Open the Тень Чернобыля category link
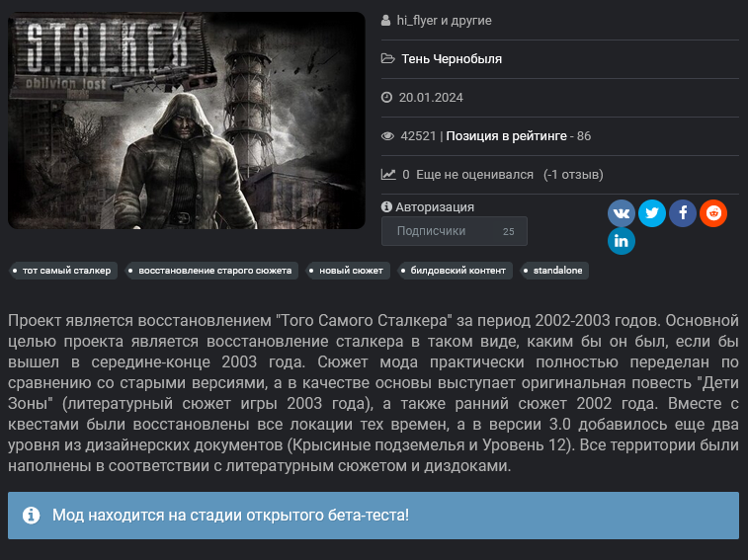This screenshot has width=748, height=560. coord(452,58)
